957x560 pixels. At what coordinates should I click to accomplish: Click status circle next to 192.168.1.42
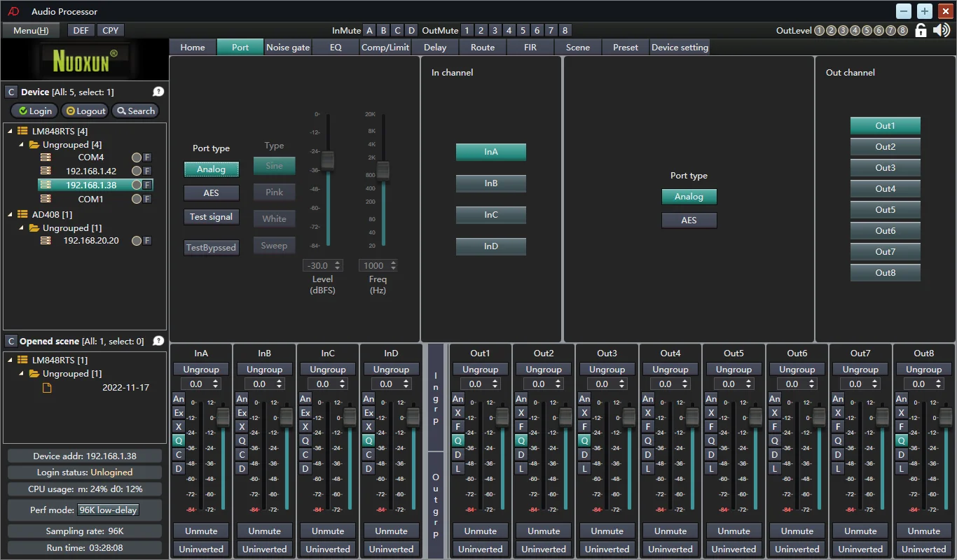tap(137, 171)
